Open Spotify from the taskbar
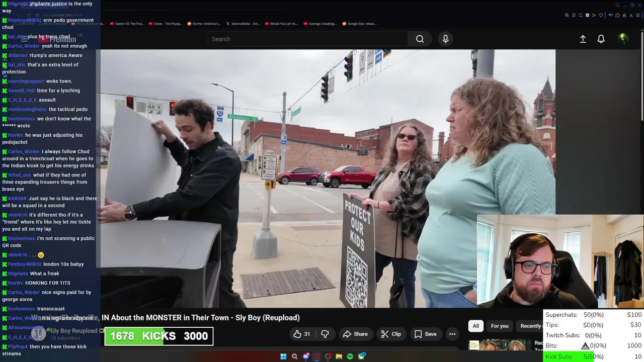The height and width of the screenshot is (362, 644). pos(350,356)
